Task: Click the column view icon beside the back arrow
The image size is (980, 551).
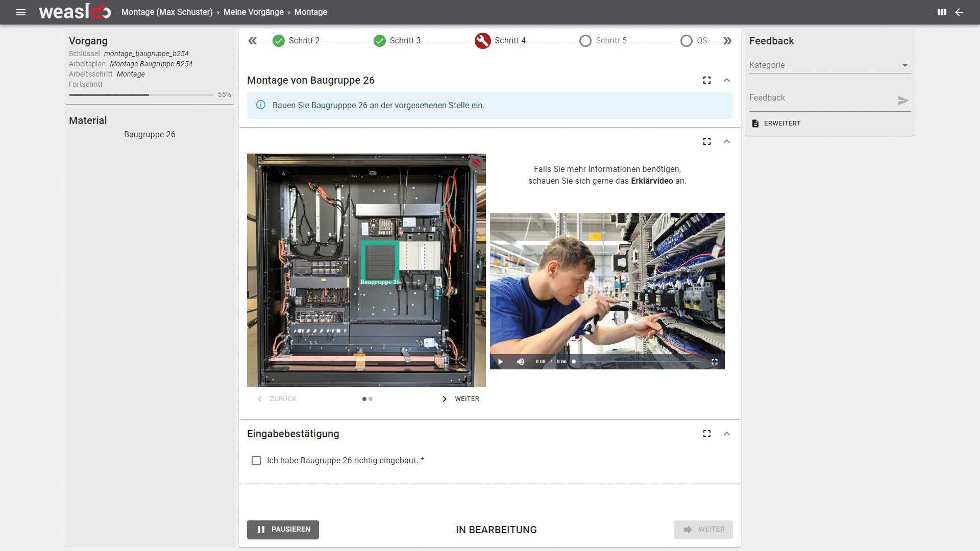Action: click(942, 12)
